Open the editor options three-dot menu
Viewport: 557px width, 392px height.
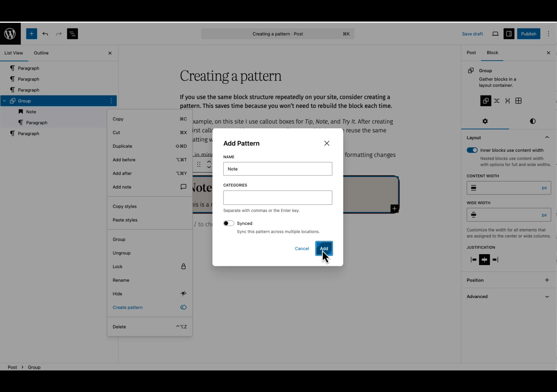[x=548, y=34]
